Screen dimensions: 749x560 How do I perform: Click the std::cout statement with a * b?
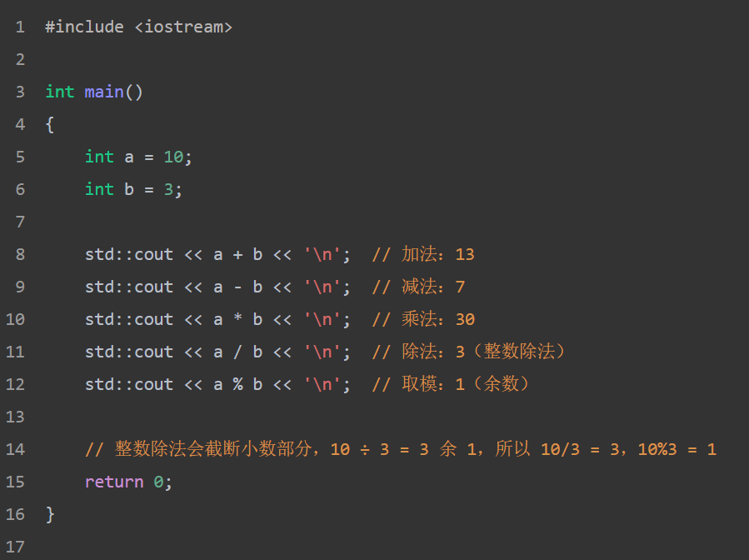coord(217,319)
